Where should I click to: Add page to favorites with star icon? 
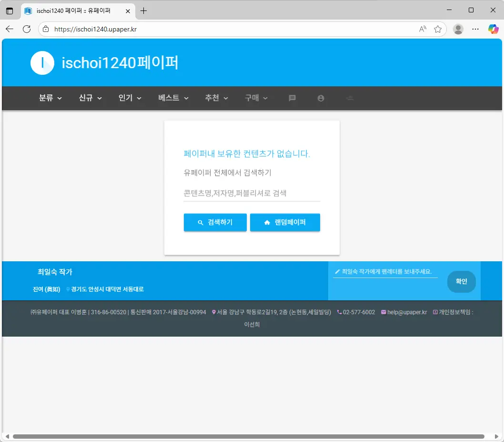[x=438, y=29]
